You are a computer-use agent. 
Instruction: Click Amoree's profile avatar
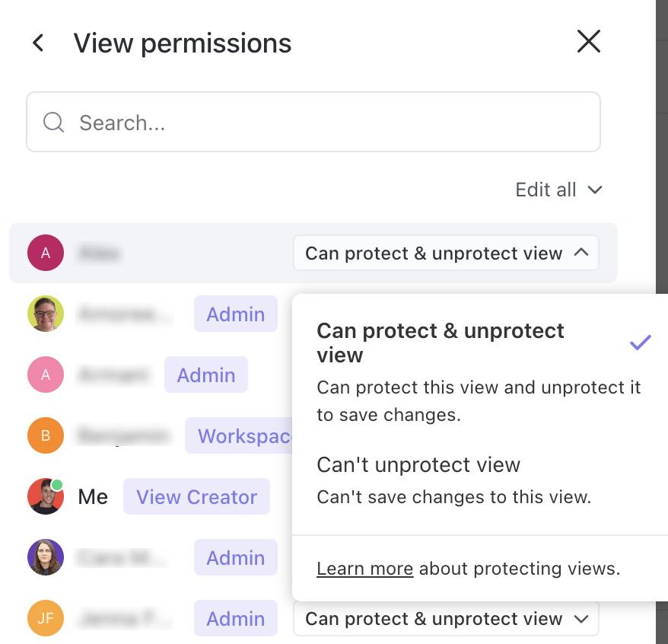pyautogui.click(x=45, y=314)
